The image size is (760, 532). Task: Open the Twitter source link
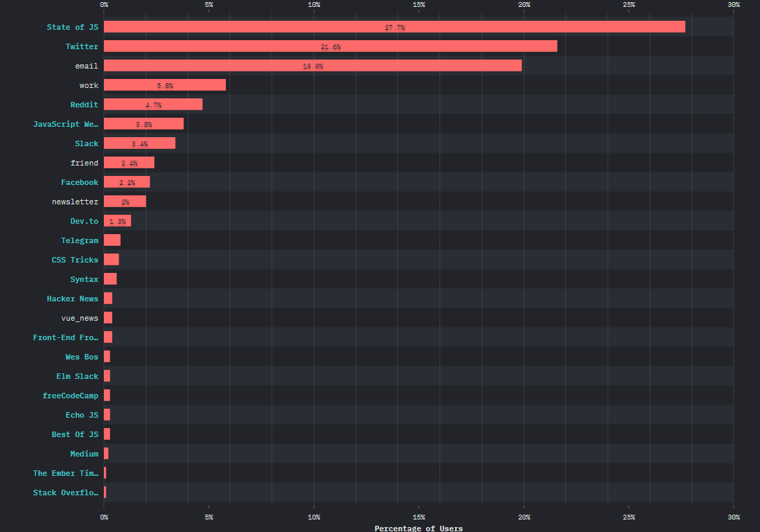[82, 46]
